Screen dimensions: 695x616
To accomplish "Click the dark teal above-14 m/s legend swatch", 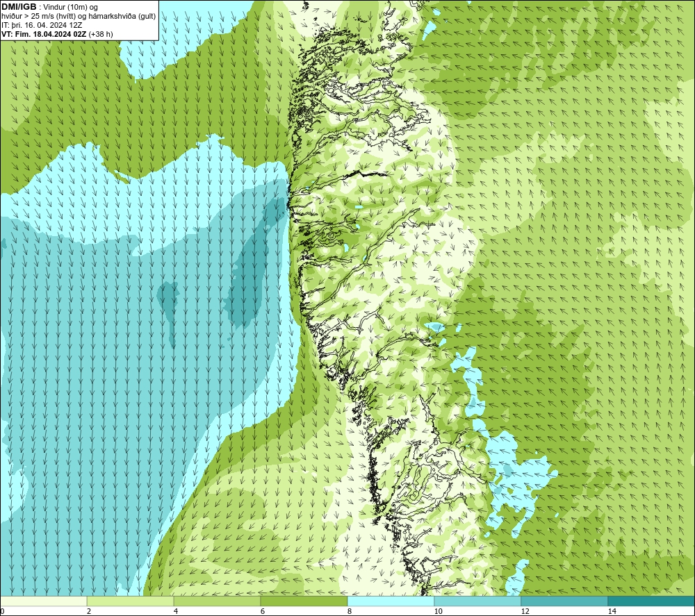I will tap(651, 601).
